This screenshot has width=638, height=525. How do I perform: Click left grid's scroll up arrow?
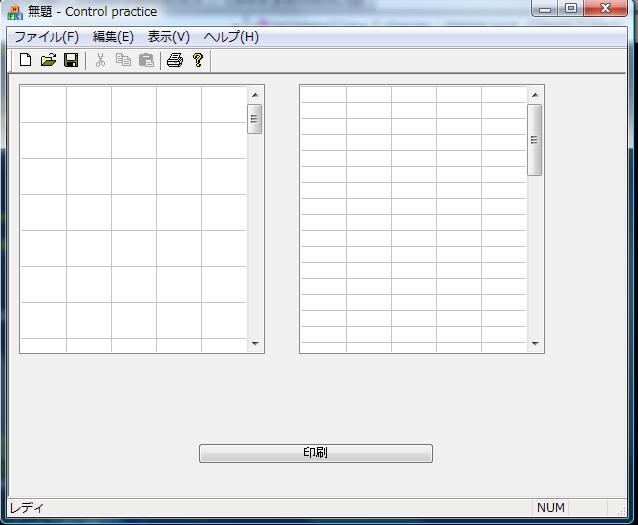255,95
